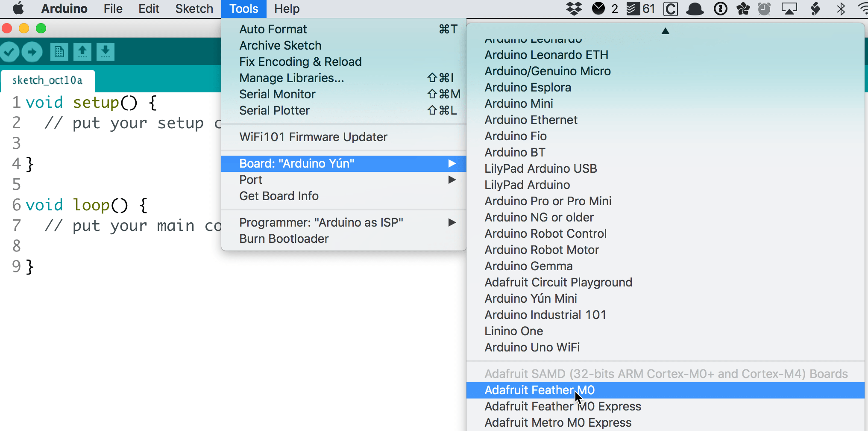The image size is (868, 431).
Task: Select Arduino Yún Mini board
Action: click(666, 298)
